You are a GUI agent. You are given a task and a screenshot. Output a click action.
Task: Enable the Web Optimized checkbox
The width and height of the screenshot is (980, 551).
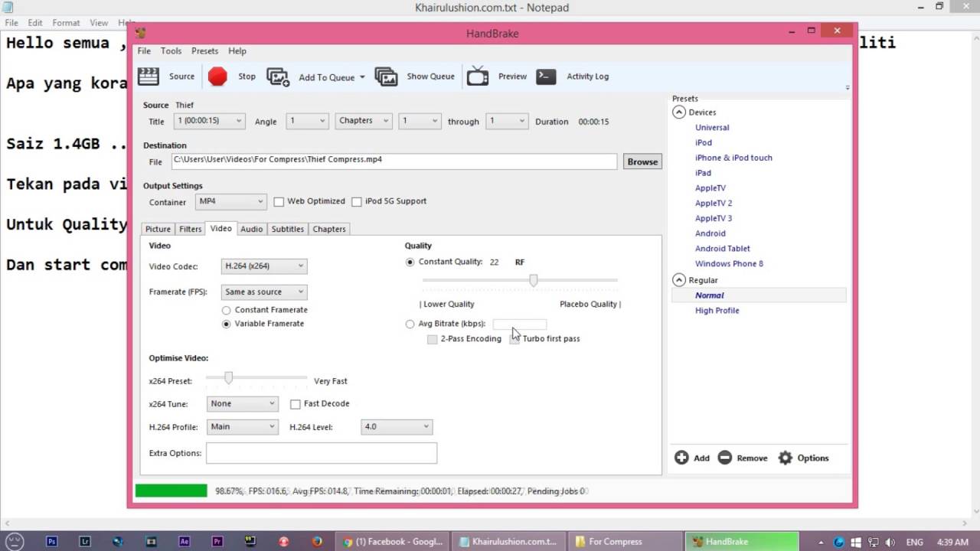click(x=279, y=201)
